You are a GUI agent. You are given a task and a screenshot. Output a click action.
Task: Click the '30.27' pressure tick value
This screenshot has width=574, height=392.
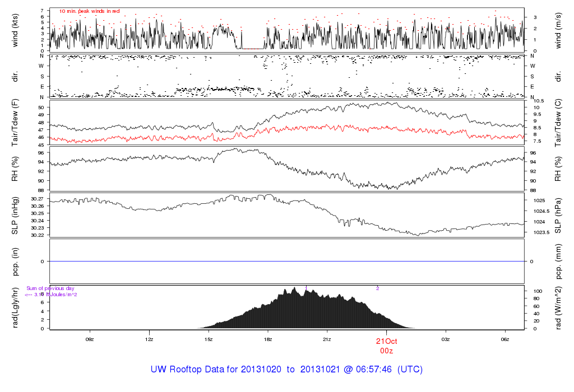click(38, 199)
